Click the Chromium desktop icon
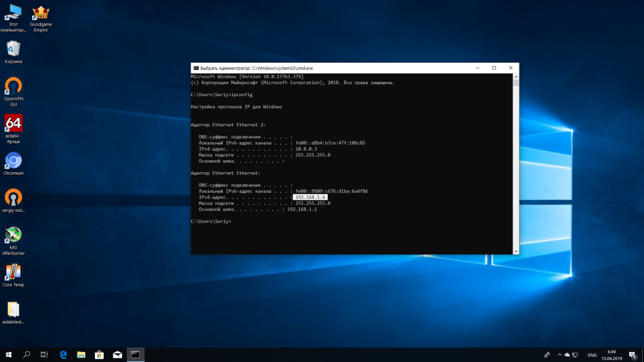Viewport: 644px width, 362px height. (x=14, y=160)
